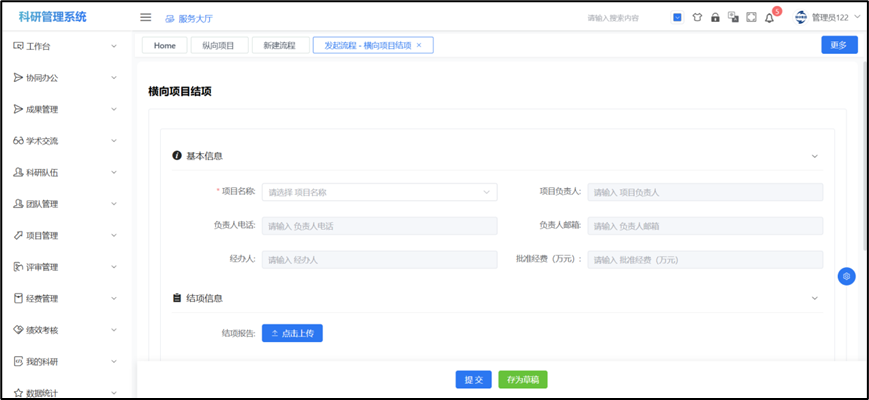Click the 提交 submit button
869x400 pixels.
[x=474, y=380]
